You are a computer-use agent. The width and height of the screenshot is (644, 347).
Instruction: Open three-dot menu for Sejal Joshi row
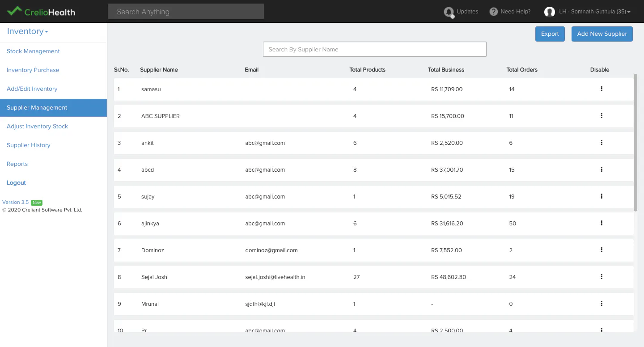point(602,277)
